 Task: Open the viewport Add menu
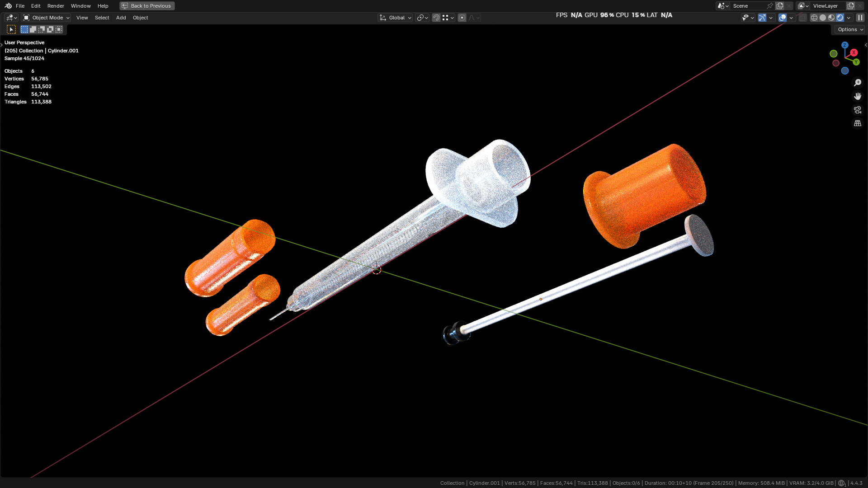[121, 18]
